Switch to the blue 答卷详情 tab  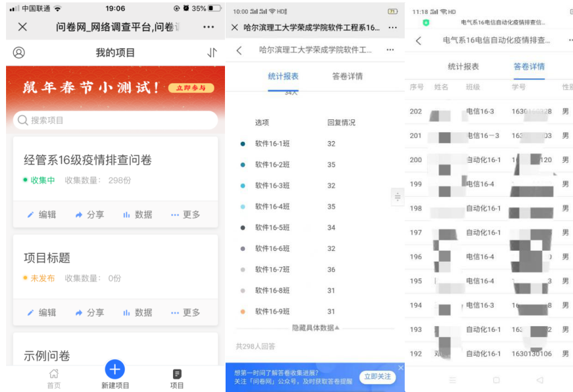[x=529, y=66]
